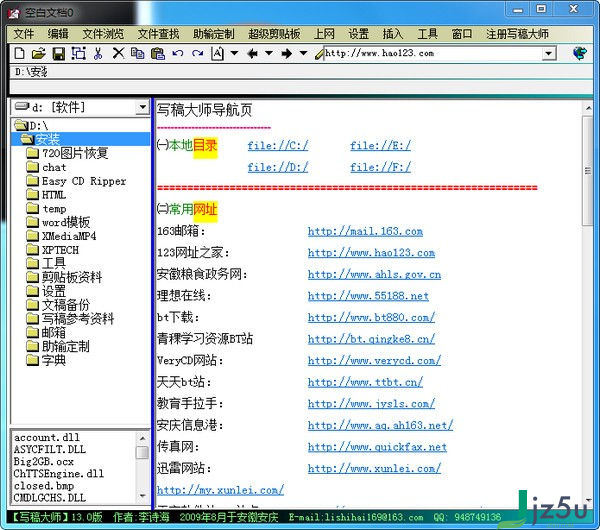Go back with the left arrow icon
The height and width of the screenshot is (530, 600).
coord(252,54)
